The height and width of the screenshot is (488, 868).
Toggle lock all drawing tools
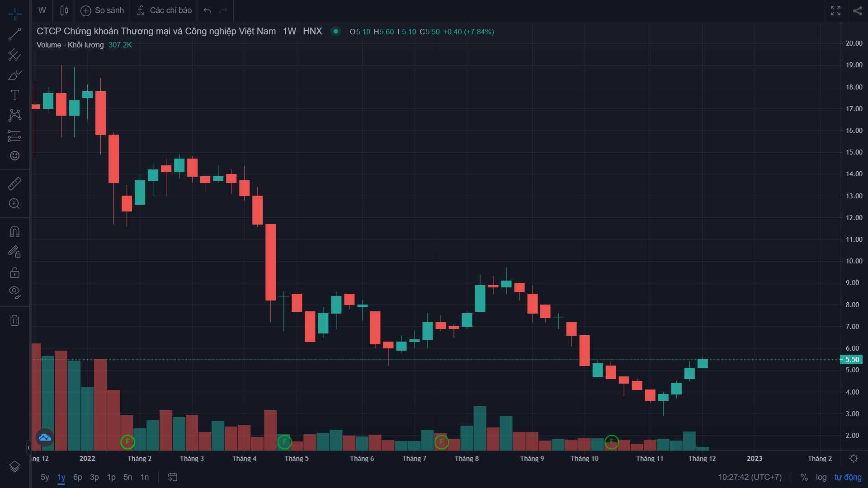coord(14,272)
